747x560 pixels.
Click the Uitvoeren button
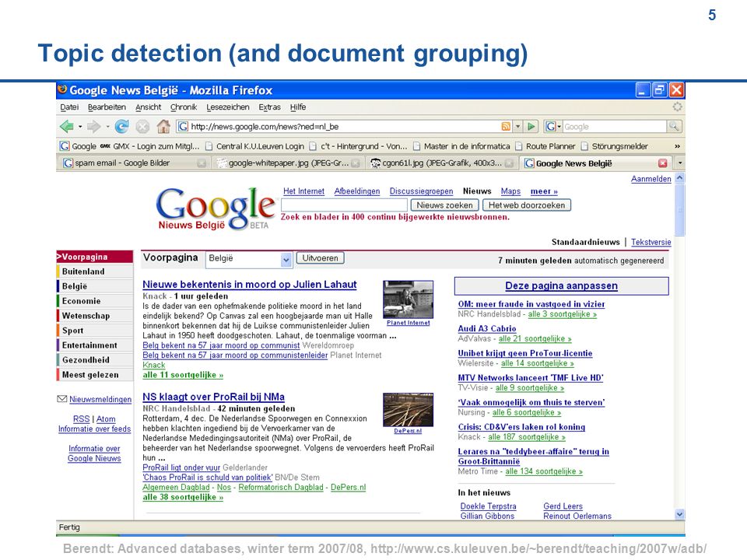click(x=320, y=258)
